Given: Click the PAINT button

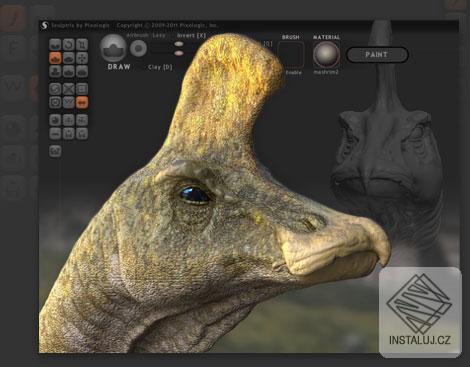Looking at the screenshot, I should click(377, 55).
